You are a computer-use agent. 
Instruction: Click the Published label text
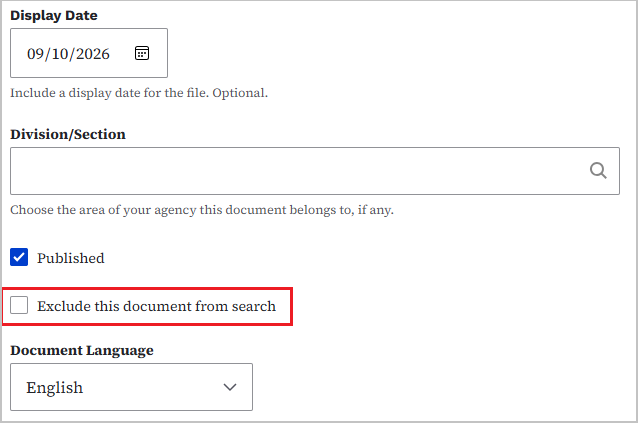(71, 258)
